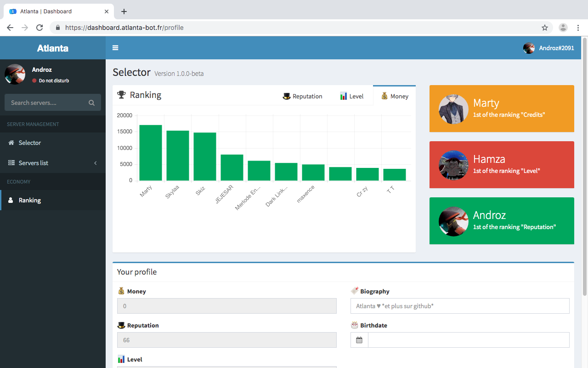
Task: Switch to the Reputation ranking tab
Action: pos(302,96)
